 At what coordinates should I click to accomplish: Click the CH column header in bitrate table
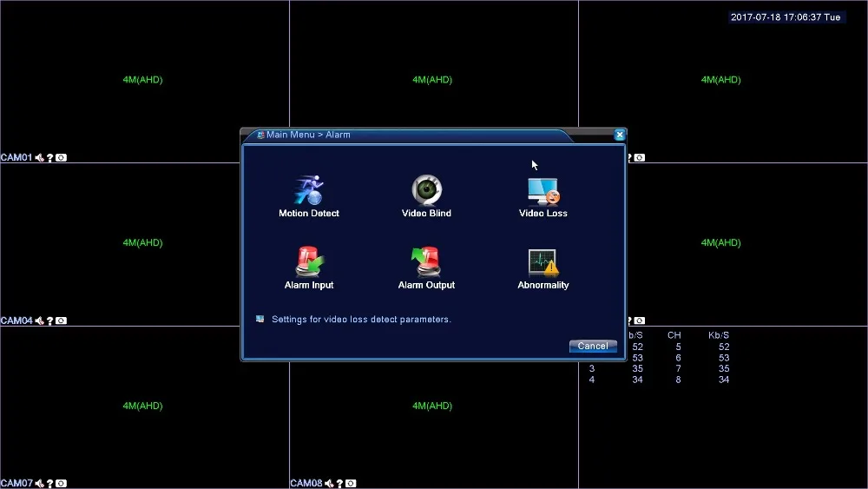point(674,335)
